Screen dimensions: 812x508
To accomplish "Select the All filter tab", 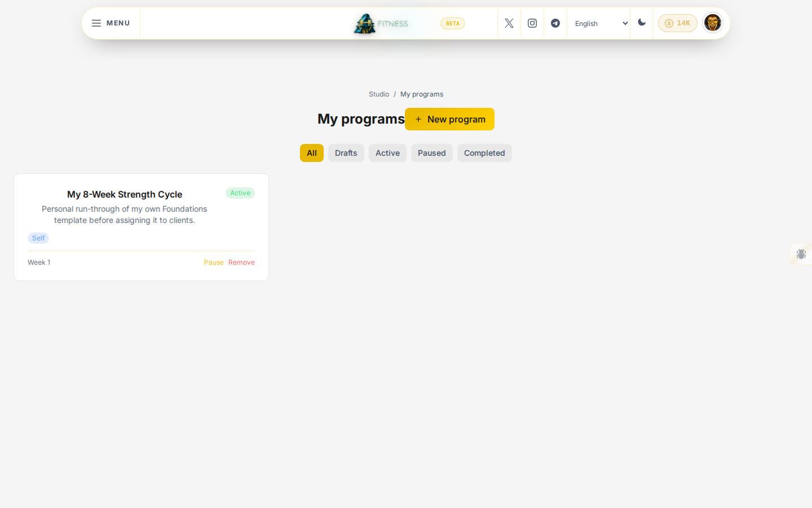I will click(x=312, y=153).
